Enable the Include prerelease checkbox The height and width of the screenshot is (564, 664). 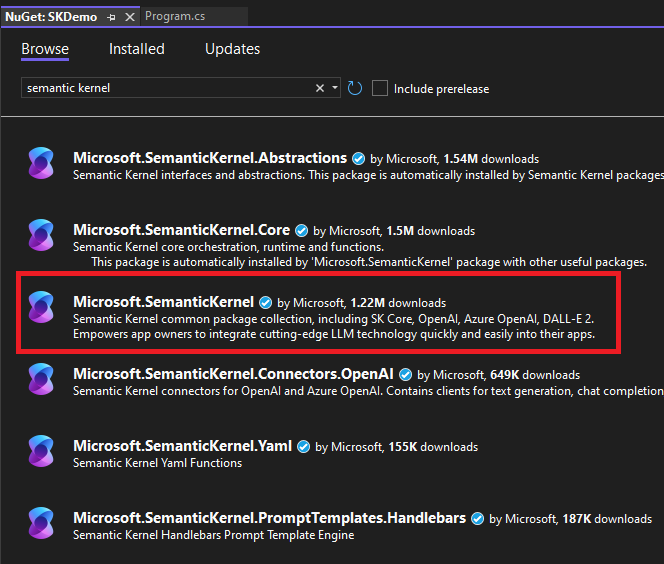pyautogui.click(x=379, y=88)
